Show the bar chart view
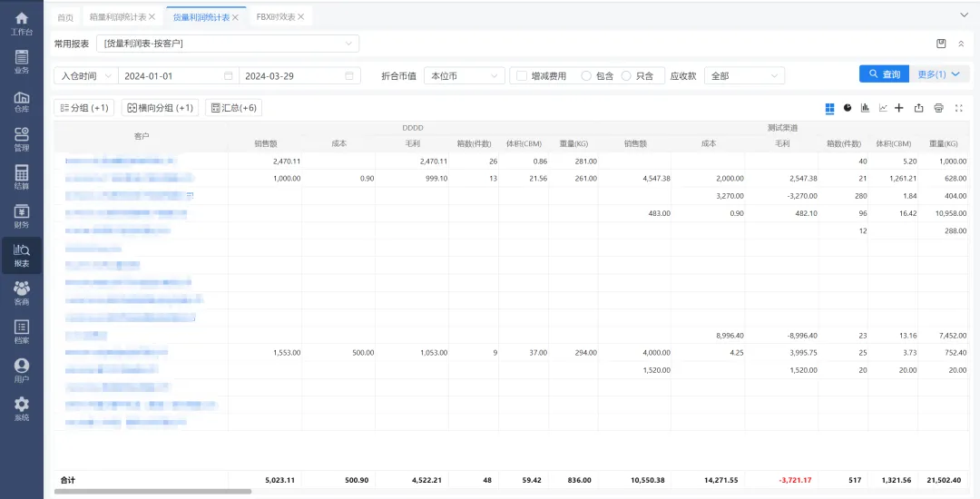Viewport: 980px width, 499px height. 865,107
